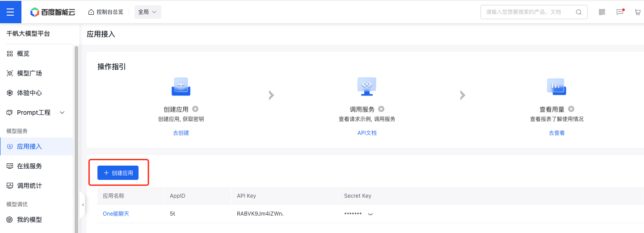Click the 操作指引 heading
644x233 pixels.
tap(112, 67)
